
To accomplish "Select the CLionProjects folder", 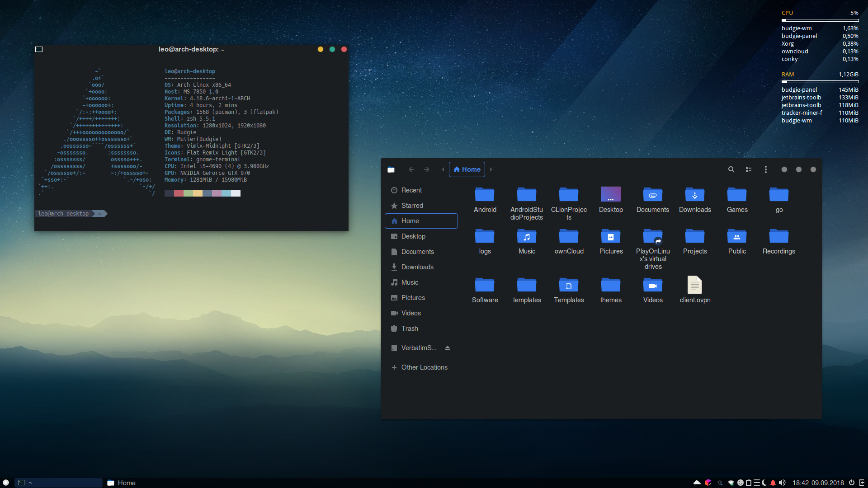I will [569, 203].
